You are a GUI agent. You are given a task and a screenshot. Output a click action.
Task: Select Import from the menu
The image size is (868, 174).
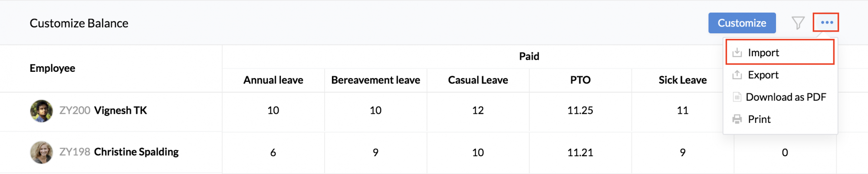763,53
